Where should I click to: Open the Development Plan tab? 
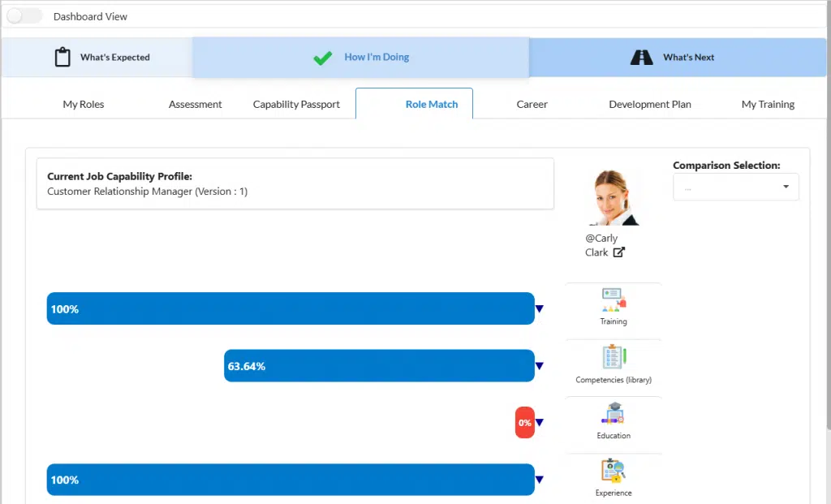(x=650, y=104)
